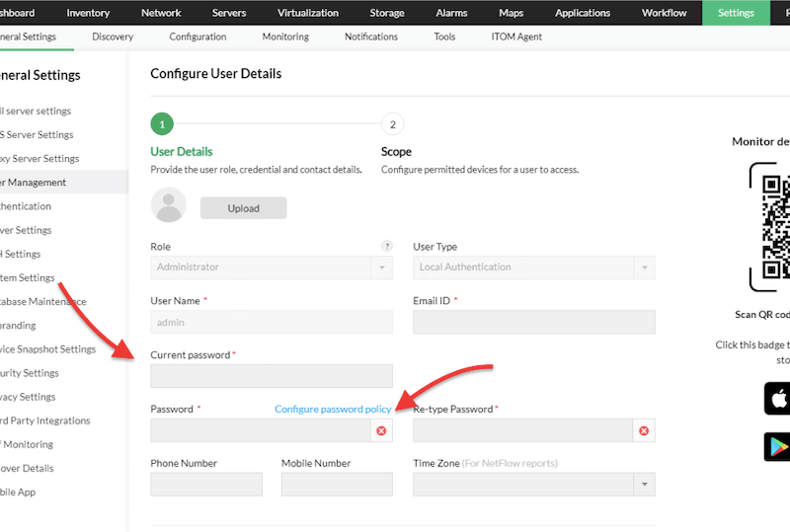Click the Password input field
This screenshot has height=532, width=790.
tap(261, 430)
